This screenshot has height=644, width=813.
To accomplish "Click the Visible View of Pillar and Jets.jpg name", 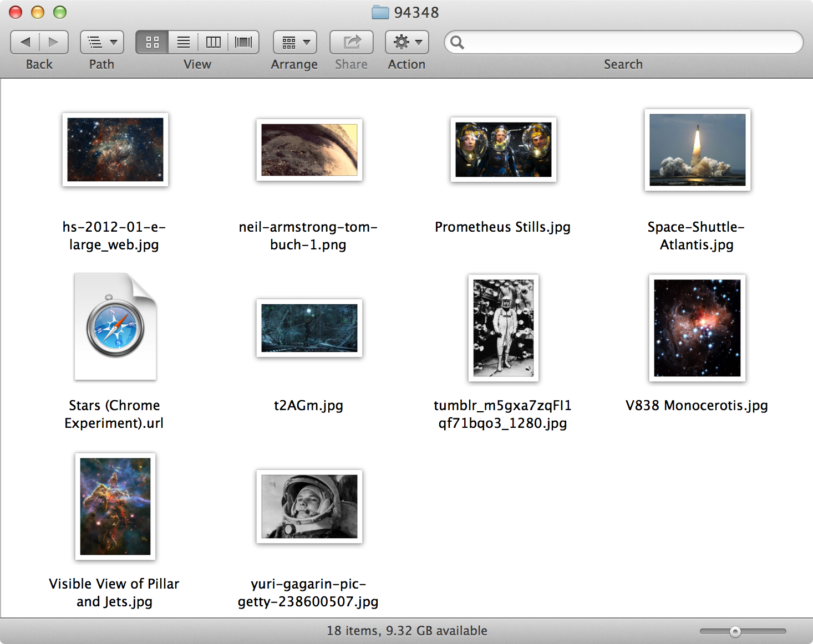I will pos(114,592).
